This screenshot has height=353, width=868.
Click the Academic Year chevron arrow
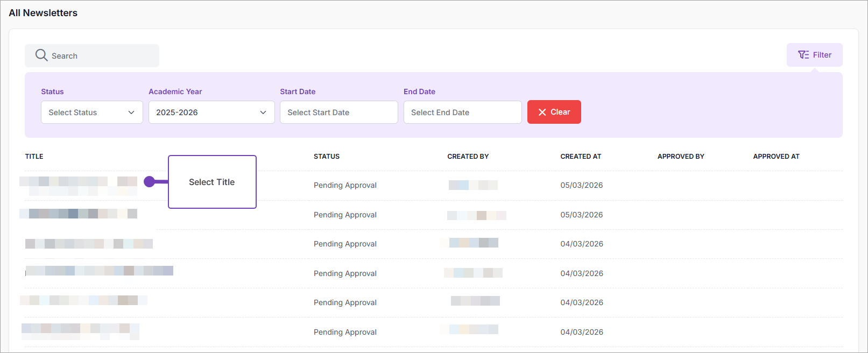(x=263, y=112)
